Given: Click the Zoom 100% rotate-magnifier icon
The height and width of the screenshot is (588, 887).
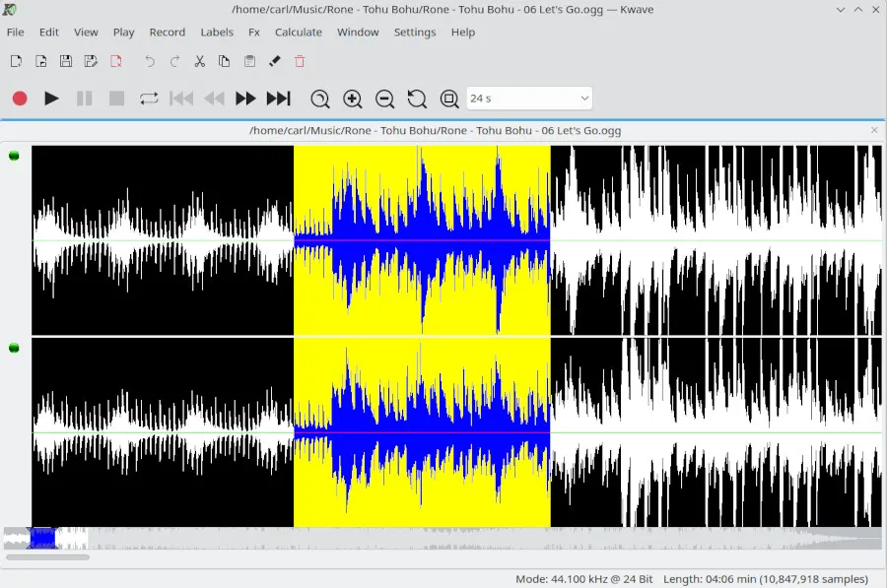Looking at the screenshot, I should (x=417, y=98).
